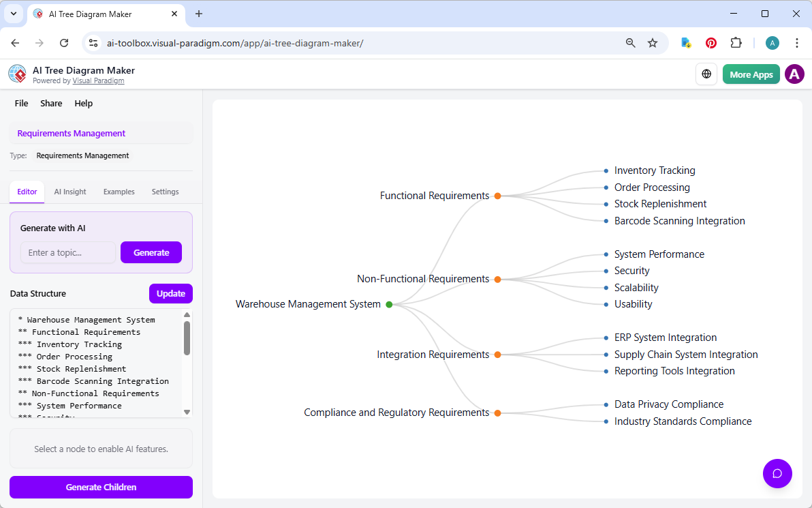The height and width of the screenshot is (508, 812).
Task: Open the AI chat assistant bubble
Action: pos(777,473)
